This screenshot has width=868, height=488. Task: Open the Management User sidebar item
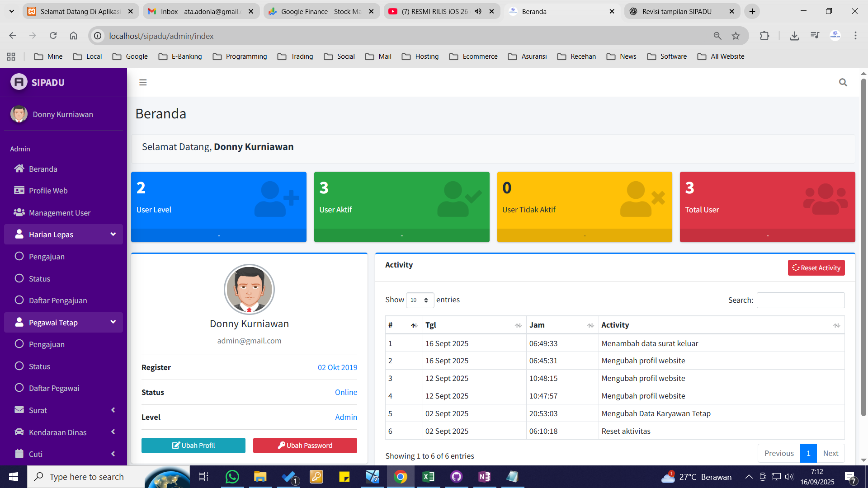(x=59, y=213)
